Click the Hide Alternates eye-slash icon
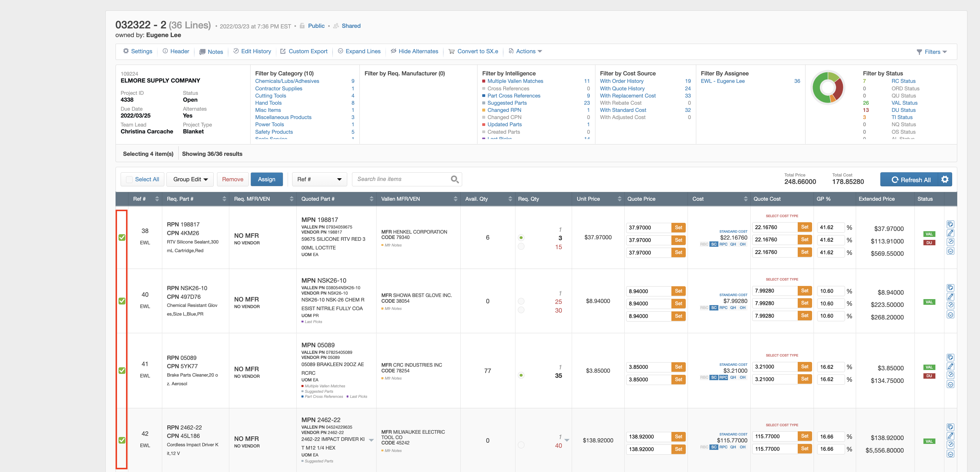Image resolution: width=980 pixels, height=472 pixels. pyautogui.click(x=394, y=51)
